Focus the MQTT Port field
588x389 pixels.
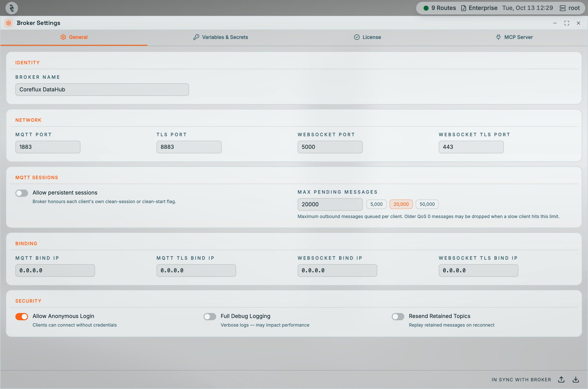[48, 147]
